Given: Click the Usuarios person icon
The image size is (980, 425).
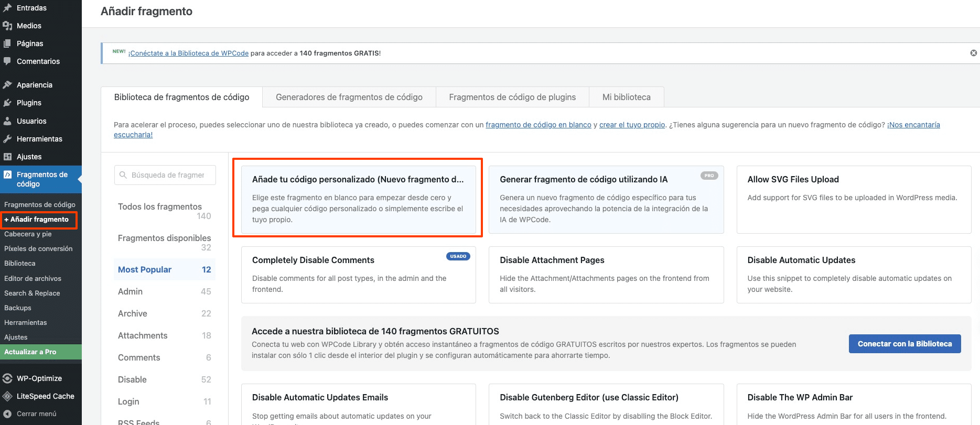Looking at the screenshot, I should [x=7, y=121].
